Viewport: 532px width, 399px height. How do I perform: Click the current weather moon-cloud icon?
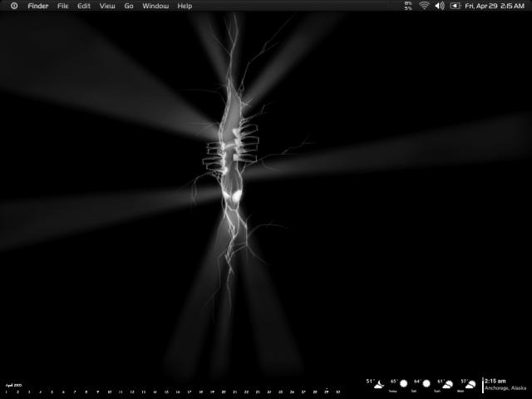click(380, 384)
